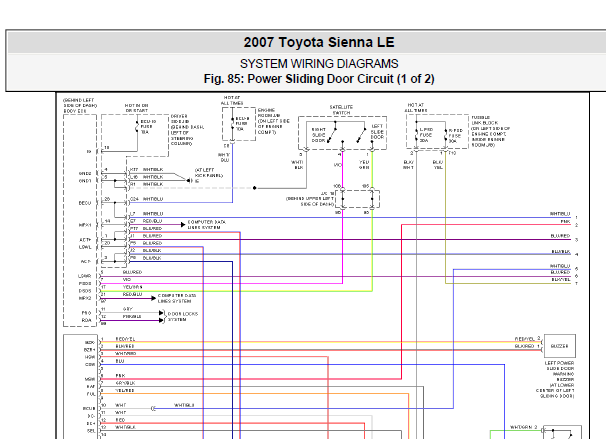Click the 'SATELLITE SWITCH' label
The height and width of the screenshot is (439, 606).
point(341,110)
